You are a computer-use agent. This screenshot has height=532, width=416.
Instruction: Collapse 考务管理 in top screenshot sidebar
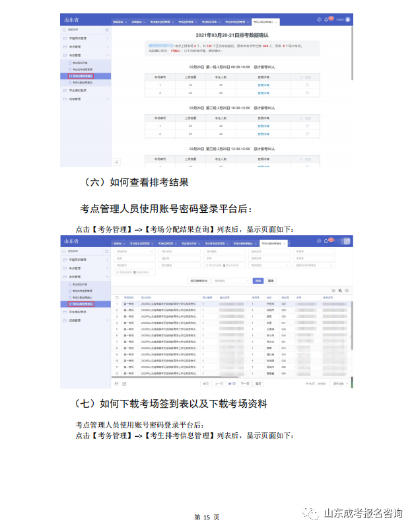[86, 56]
